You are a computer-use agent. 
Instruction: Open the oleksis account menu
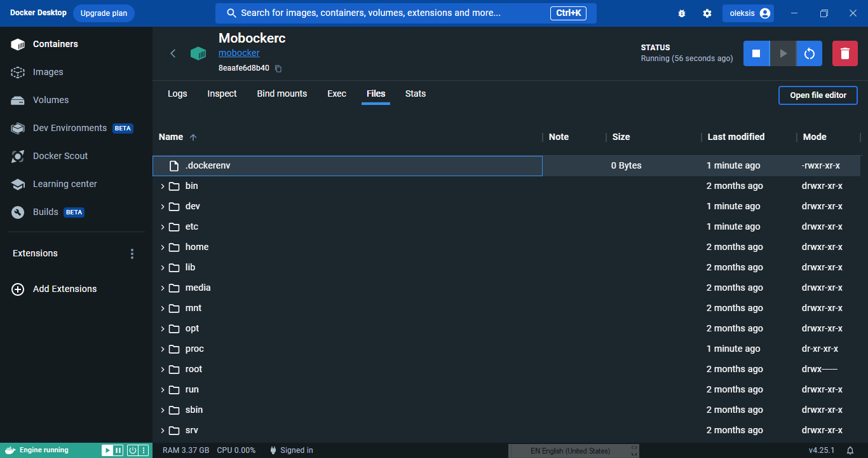pos(748,13)
